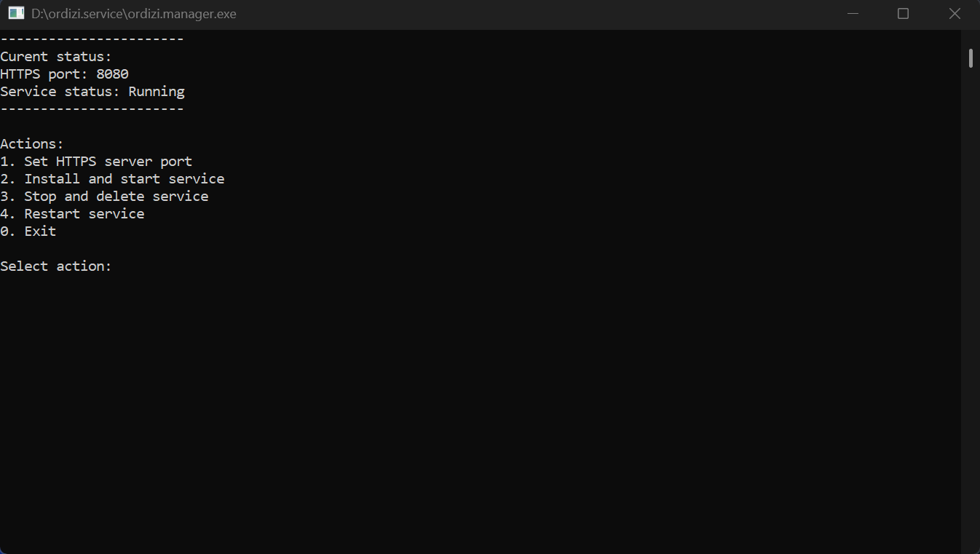Click the '2. Install and start service' line
This screenshot has height=554, width=980.
coord(112,179)
